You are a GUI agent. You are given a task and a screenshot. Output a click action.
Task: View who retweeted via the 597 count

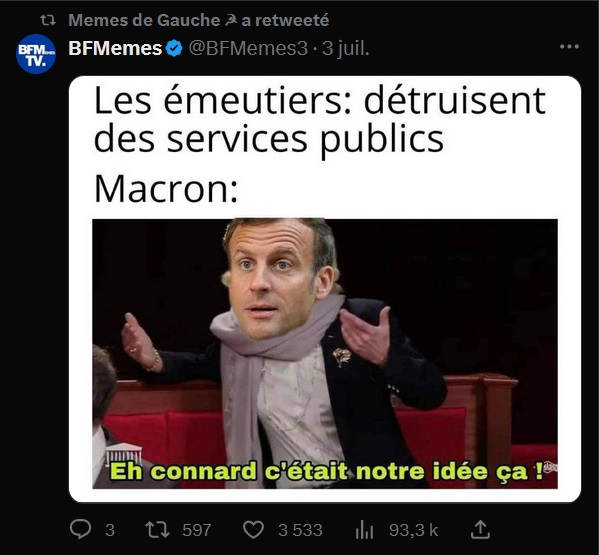click(196, 530)
